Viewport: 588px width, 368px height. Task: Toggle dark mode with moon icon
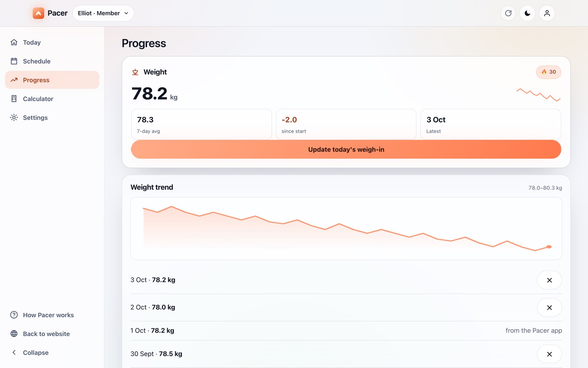pyautogui.click(x=528, y=13)
